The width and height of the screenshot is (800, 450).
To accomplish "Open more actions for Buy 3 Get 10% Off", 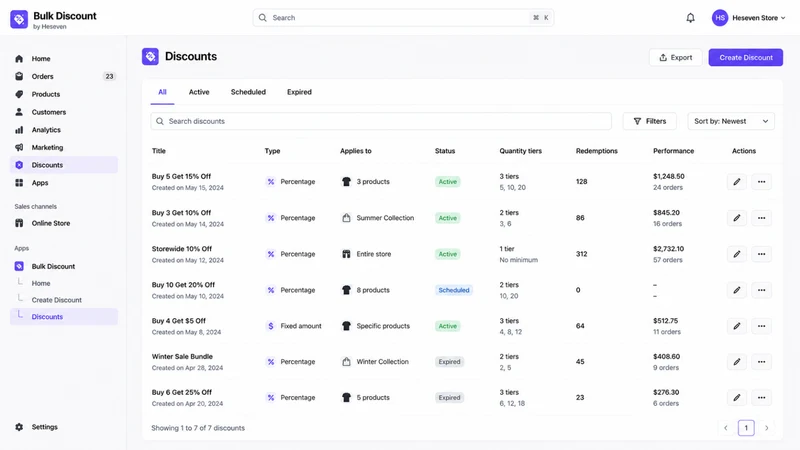I will 761,218.
